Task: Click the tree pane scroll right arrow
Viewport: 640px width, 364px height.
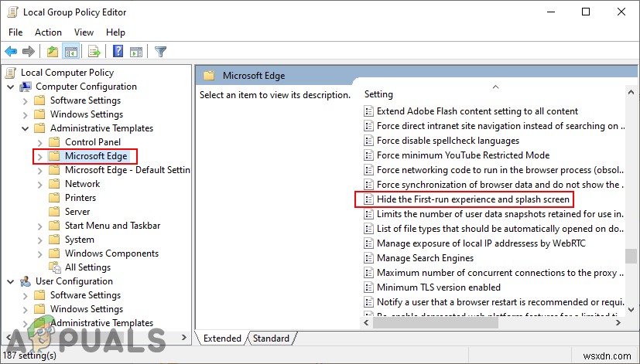Action: coord(184,338)
